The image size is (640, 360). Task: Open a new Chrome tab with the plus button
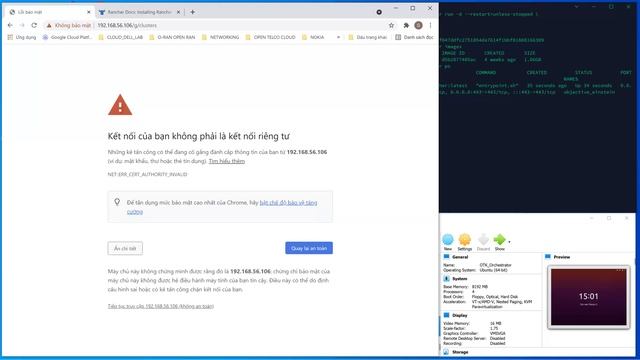192,12
